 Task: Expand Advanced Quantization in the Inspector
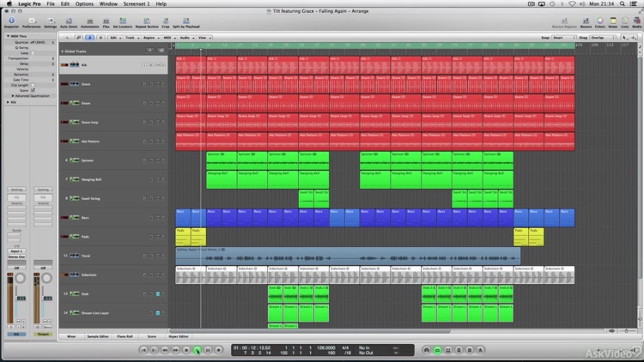tap(13, 95)
